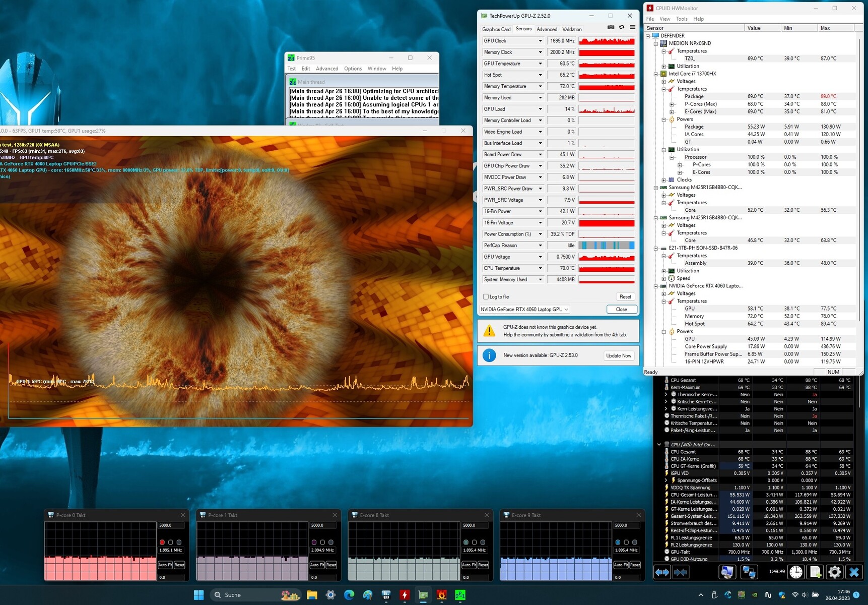Open Microsoft Edge from the taskbar

pos(349,595)
